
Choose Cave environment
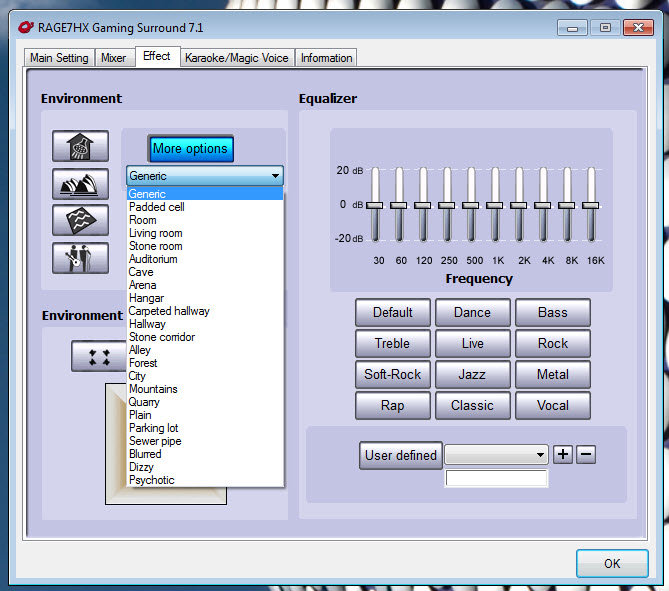pyautogui.click(x=205, y=272)
